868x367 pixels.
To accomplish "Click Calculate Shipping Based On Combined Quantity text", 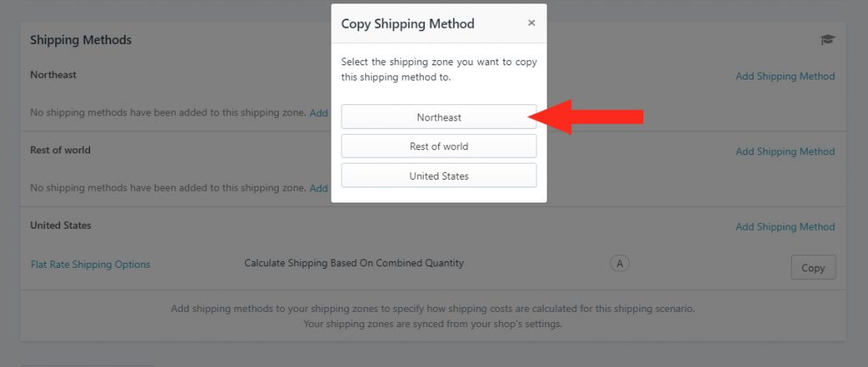I will pyautogui.click(x=354, y=264).
